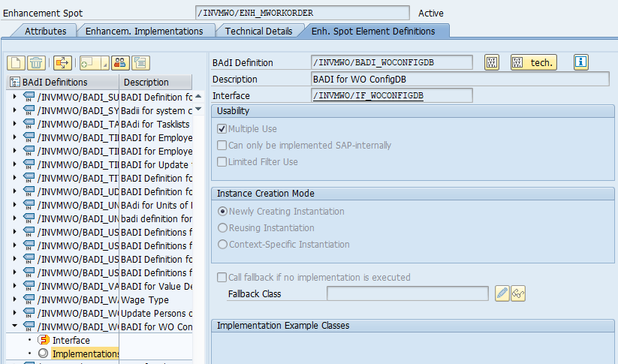This screenshot has height=364, width=618.
Task: Switch to the Technical Details tab
Action: pos(258,31)
